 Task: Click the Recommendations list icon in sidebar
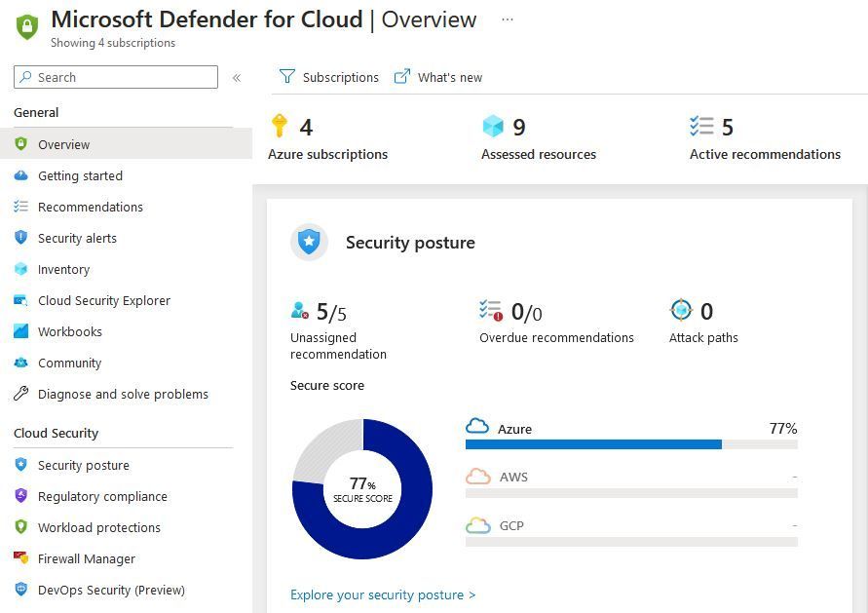point(21,207)
